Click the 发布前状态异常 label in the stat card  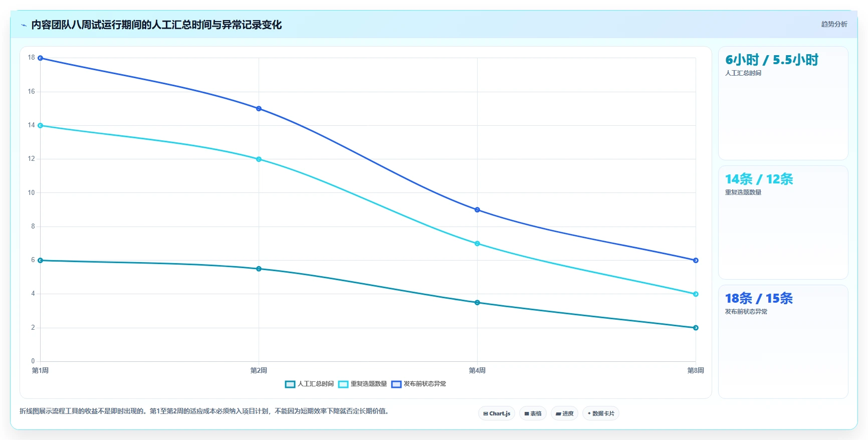[746, 312]
